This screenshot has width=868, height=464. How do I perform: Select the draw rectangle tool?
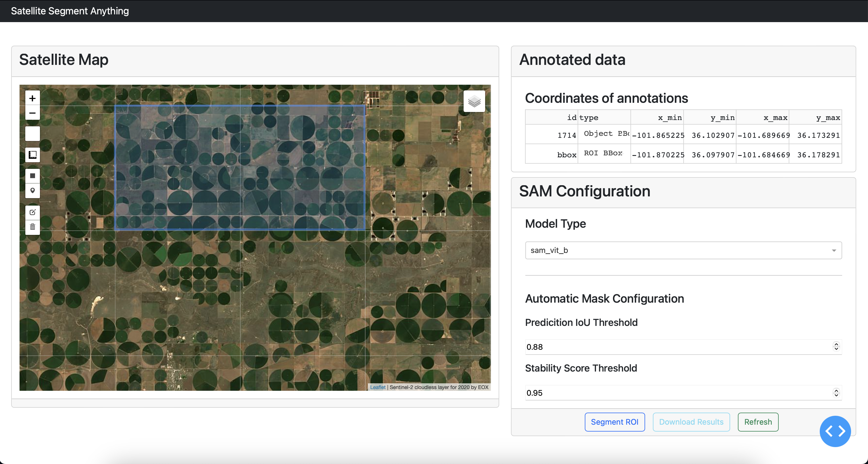pos(32,176)
